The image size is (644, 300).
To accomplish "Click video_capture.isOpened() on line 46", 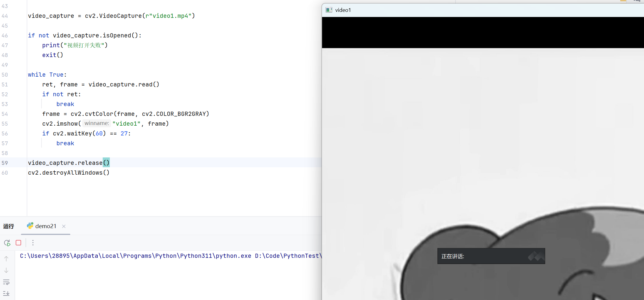I will coord(96,35).
